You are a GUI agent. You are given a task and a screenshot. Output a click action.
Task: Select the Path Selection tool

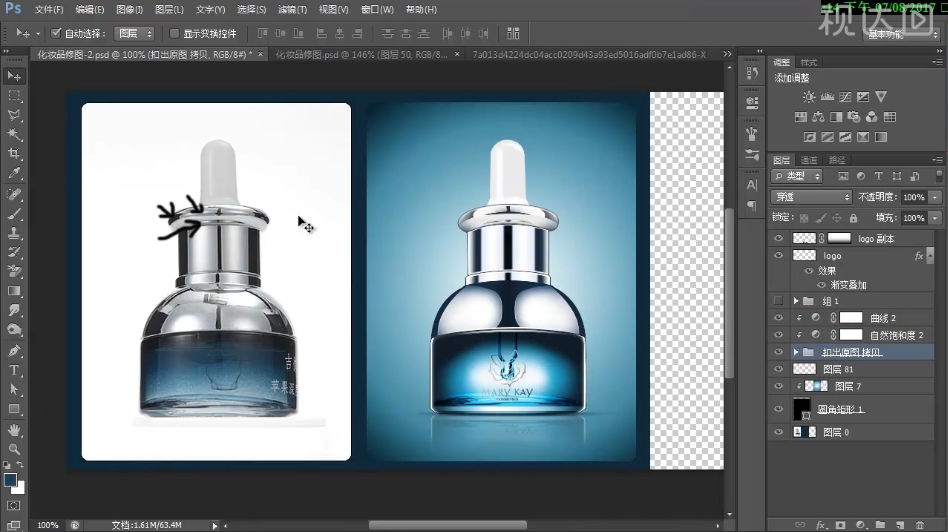pyautogui.click(x=14, y=389)
